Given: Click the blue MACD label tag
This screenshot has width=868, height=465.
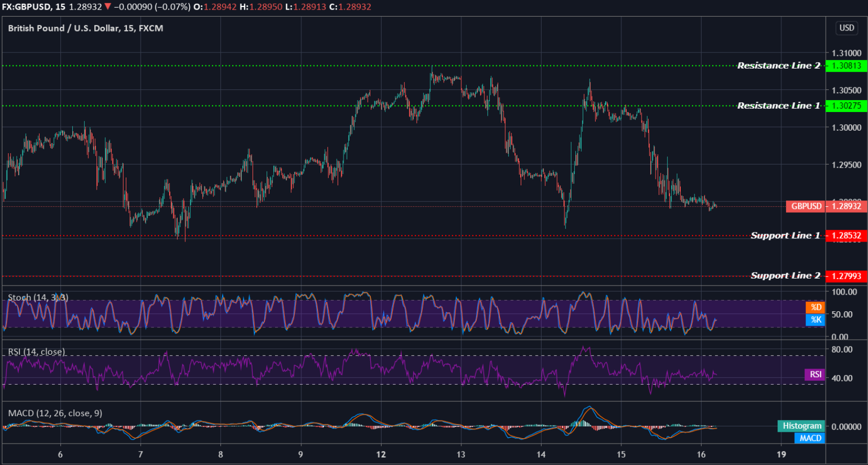Looking at the screenshot, I should tap(810, 438).
